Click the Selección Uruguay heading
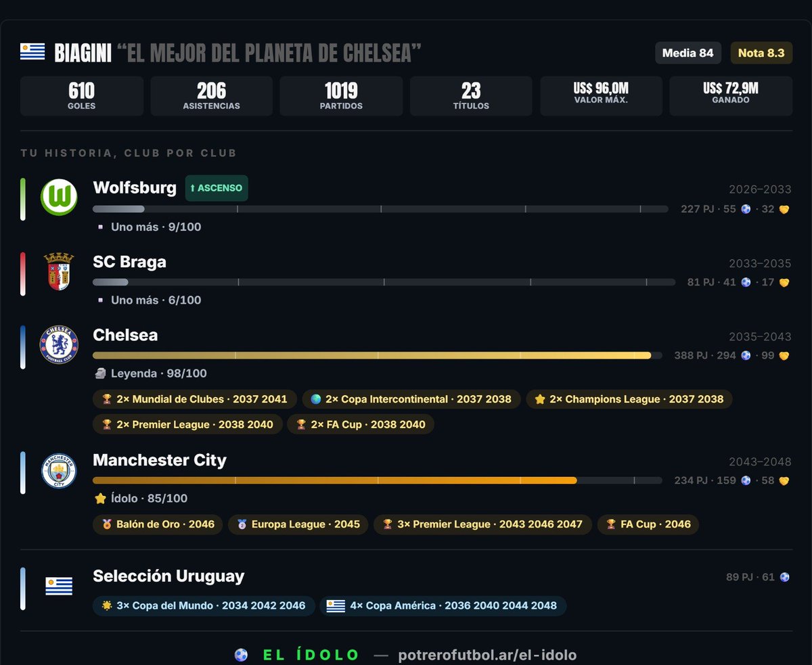The width and height of the screenshot is (812, 665). coord(168,576)
